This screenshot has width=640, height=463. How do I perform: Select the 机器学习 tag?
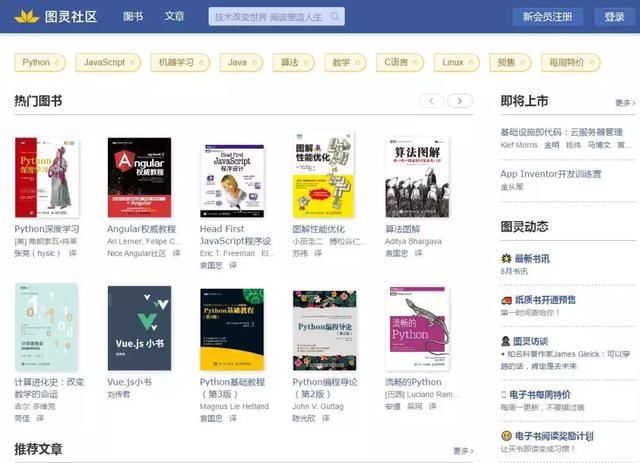(x=177, y=62)
